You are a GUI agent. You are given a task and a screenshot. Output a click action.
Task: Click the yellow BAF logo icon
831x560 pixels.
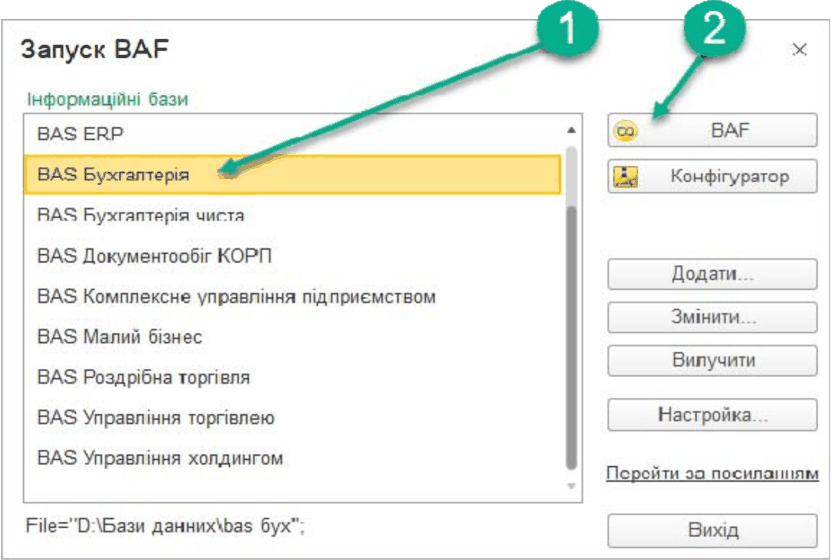tap(625, 130)
